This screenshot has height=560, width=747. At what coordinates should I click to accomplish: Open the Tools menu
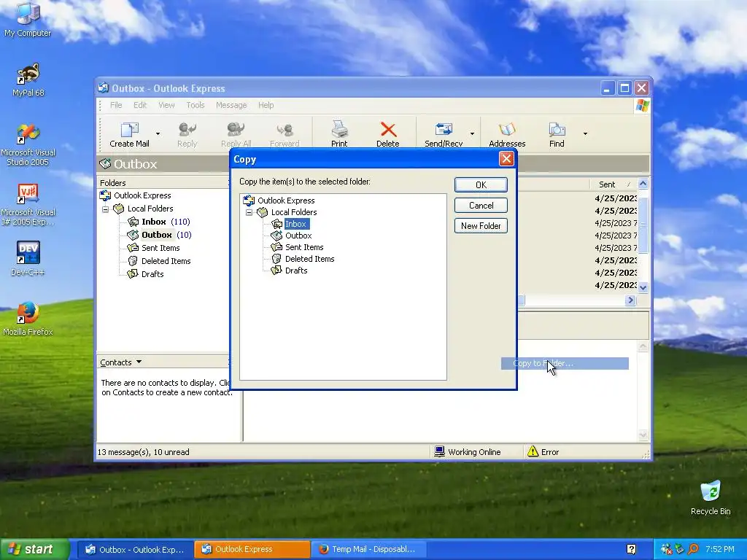pos(196,105)
